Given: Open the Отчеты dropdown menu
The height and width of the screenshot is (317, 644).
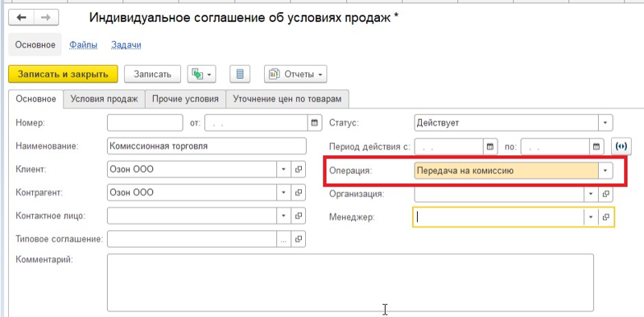Looking at the screenshot, I should tap(295, 74).
